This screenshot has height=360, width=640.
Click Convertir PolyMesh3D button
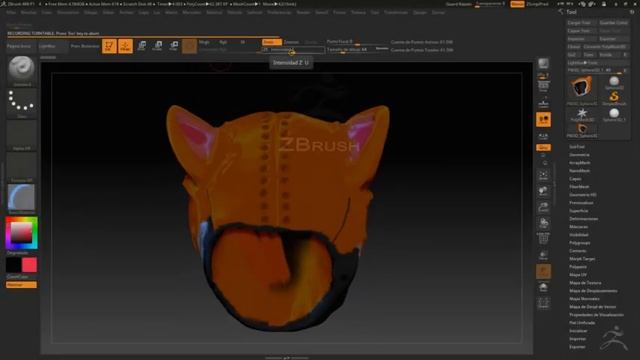point(606,47)
